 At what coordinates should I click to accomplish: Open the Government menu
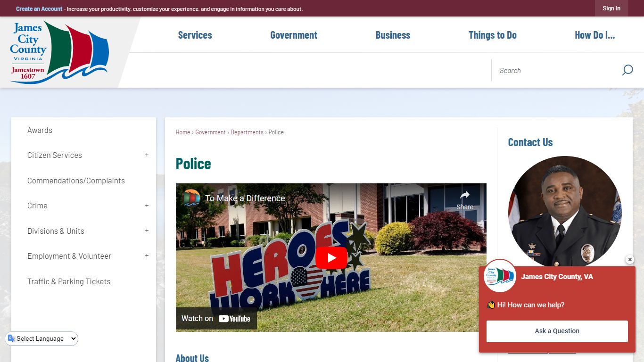pos(294,35)
